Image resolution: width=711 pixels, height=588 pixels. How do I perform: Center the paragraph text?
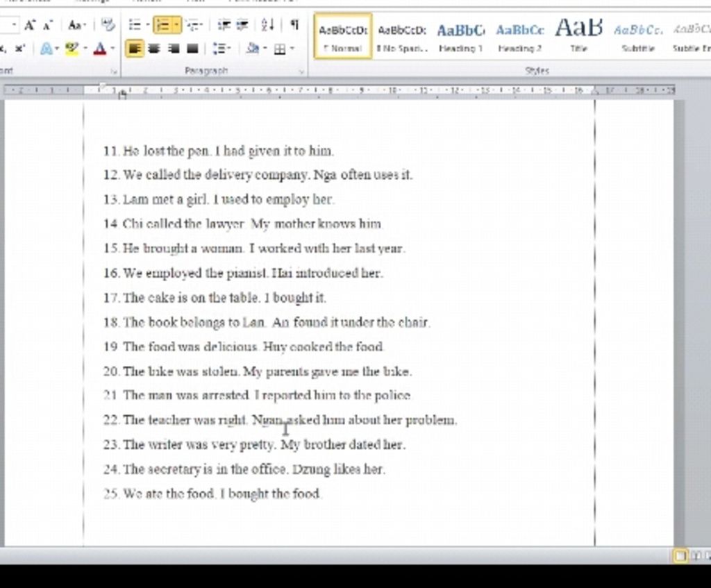[x=154, y=48]
